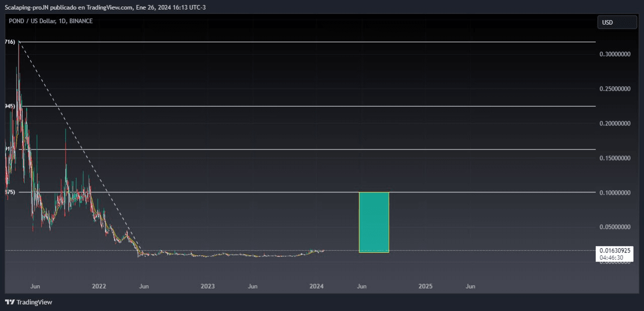The width and height of the screenshot is (644, 311).
Task: Select the green projection rectangle
Action: [x=374, y=222]
